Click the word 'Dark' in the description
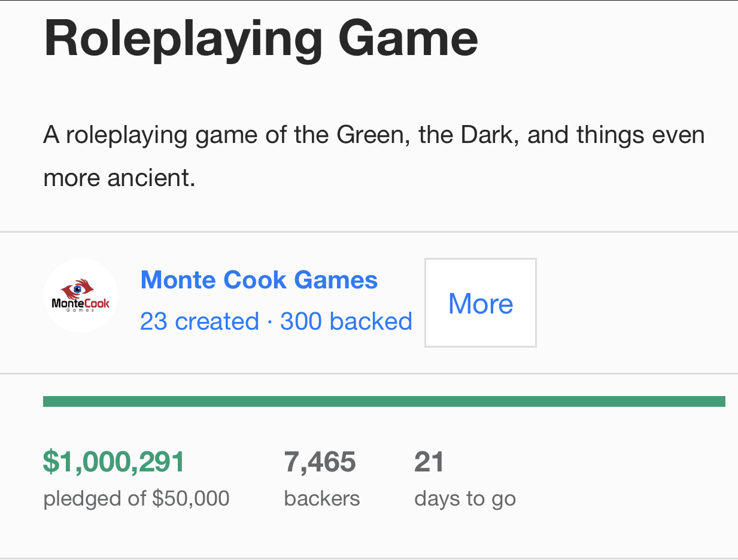 pos(484,136)
